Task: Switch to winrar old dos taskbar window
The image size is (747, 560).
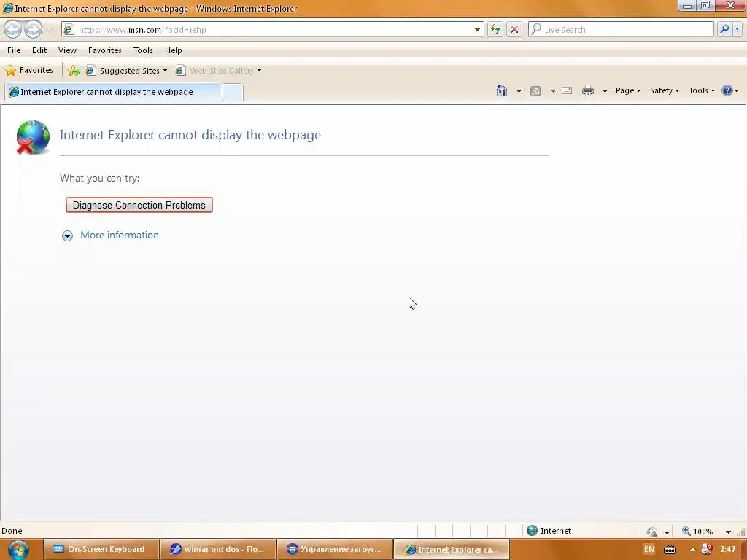Action: [218, 549]
